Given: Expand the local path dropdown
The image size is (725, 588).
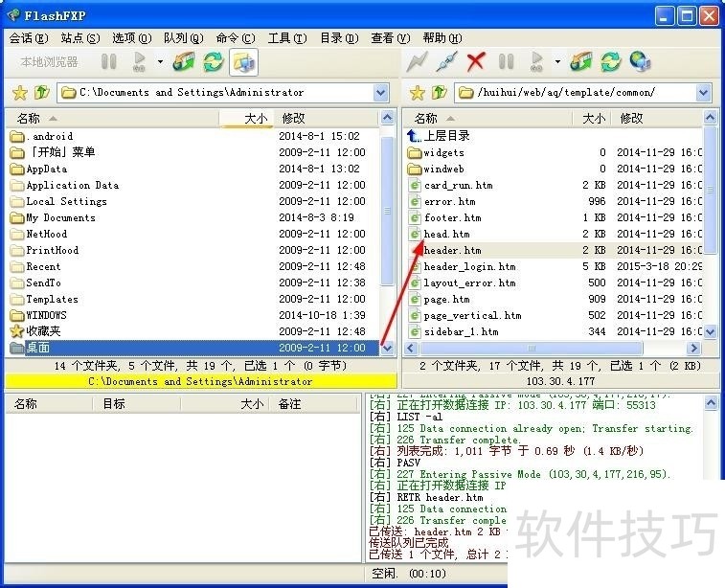Looking at the screenshot, I should pyautogui.click(x=380, y=93).
